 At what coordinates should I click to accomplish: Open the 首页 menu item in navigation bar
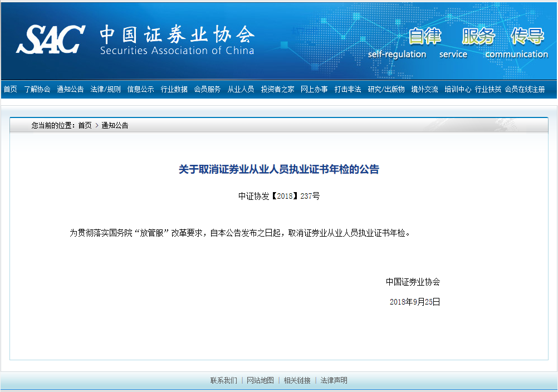[10, 89]
